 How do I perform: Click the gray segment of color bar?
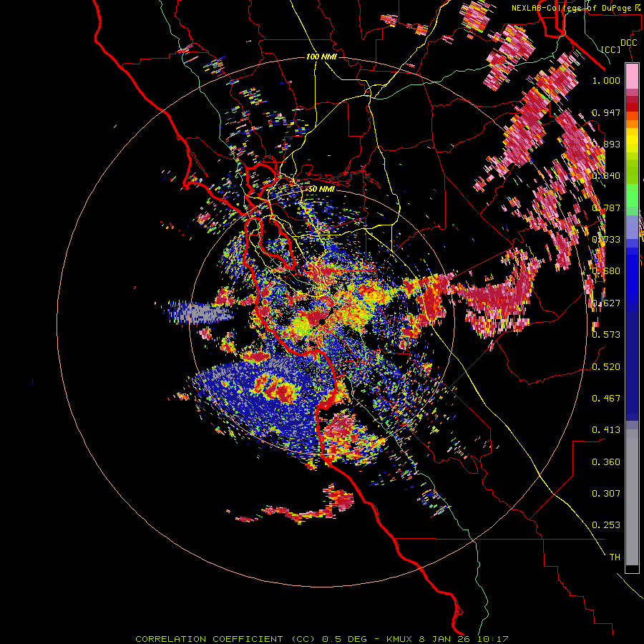pos(632,497)
